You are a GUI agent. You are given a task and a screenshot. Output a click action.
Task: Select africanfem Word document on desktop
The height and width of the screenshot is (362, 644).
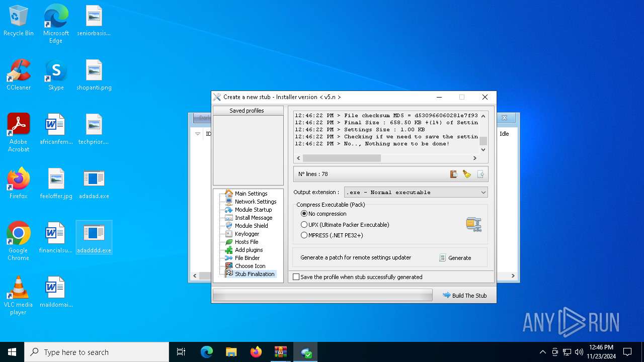pyautogui.click(x=56, y=129)
